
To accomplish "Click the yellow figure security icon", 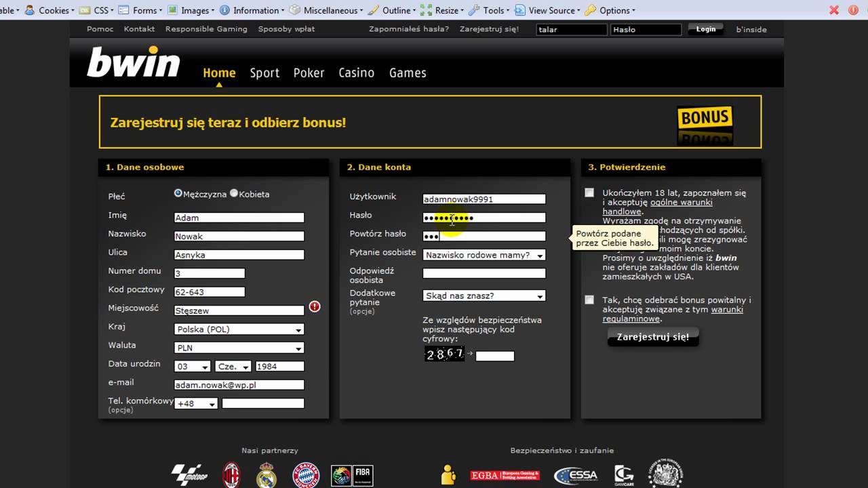I will tap(448, 474).
